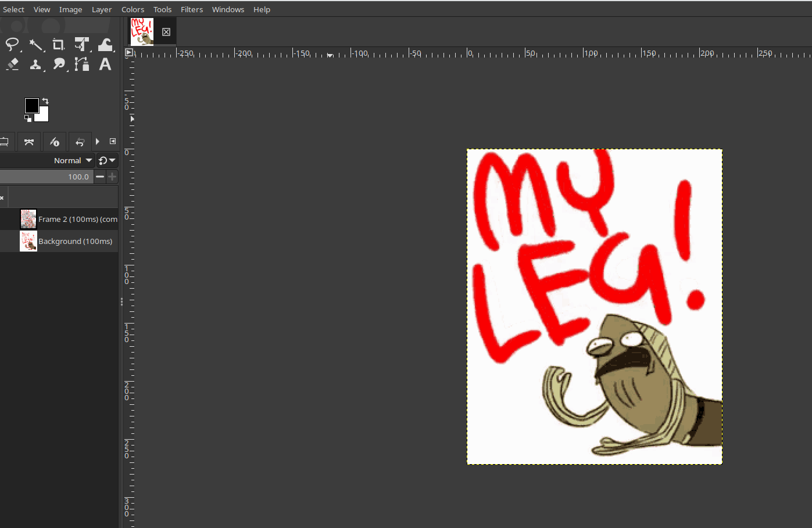Click the layer opacity slider at 100.0
The width and height of the screenshot is (812, 528).
coord(46,177)
